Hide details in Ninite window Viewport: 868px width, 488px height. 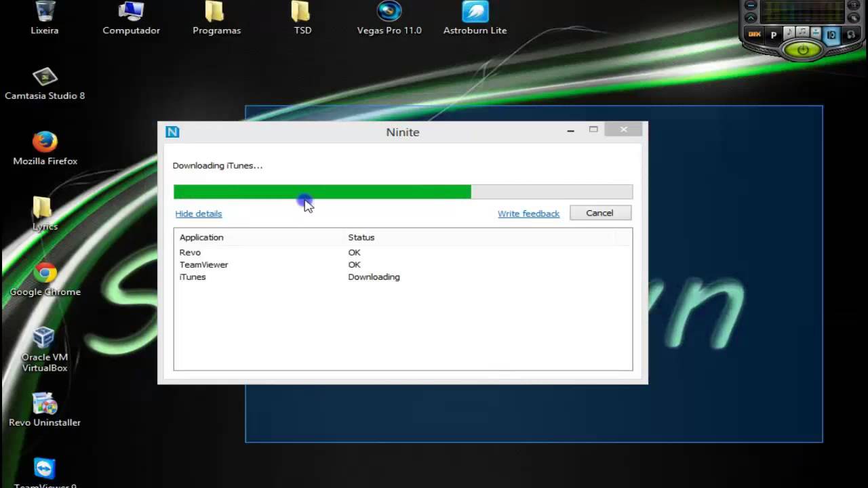point(199,213)
